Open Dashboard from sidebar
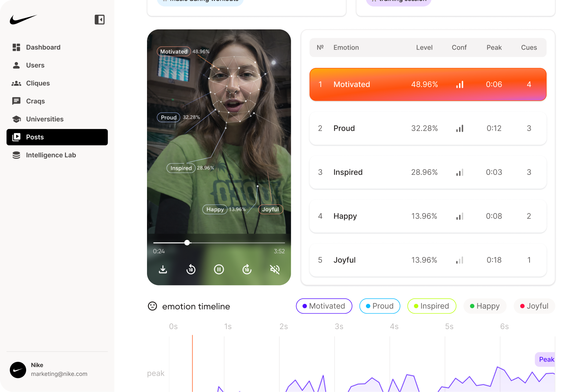The height and width of the screenshot is (392, 588). [57, 47]
